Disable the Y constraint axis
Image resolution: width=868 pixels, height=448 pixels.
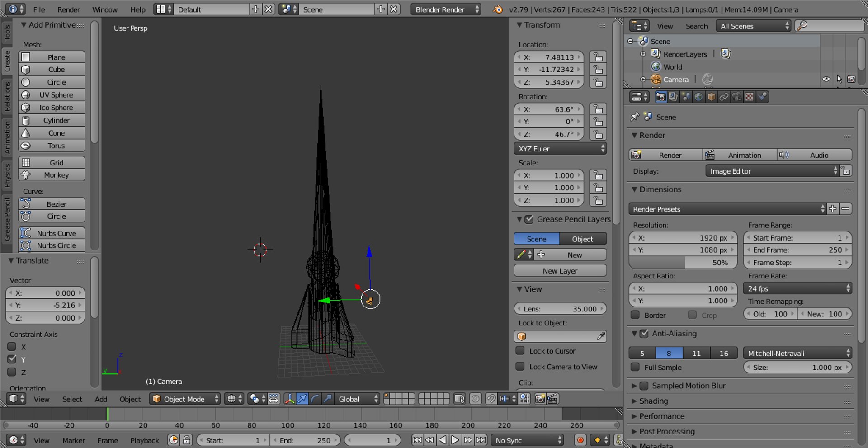pos(12,359)
